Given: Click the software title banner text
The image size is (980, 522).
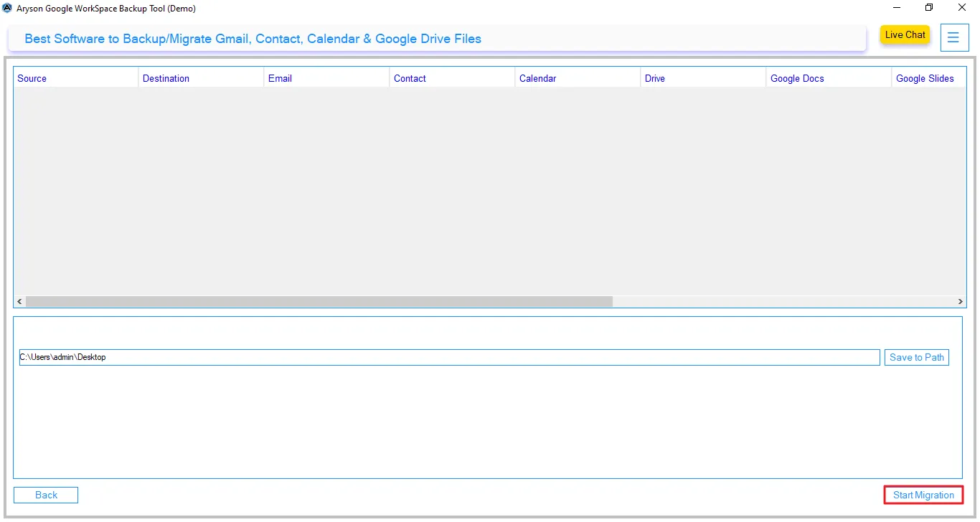Looking at the screenshot, I should [252, 39].
